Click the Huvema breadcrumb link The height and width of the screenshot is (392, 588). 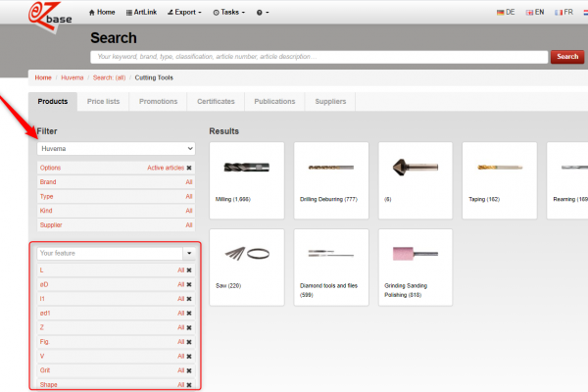(72, 76)
